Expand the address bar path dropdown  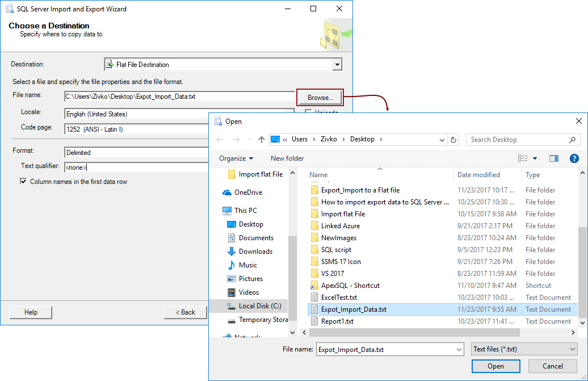(442, 139)
